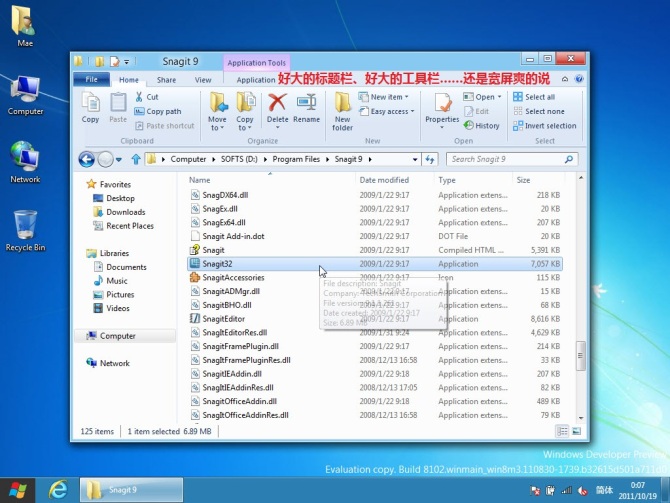Open Recent Places in navigation pane

click(x=123, y=226)
